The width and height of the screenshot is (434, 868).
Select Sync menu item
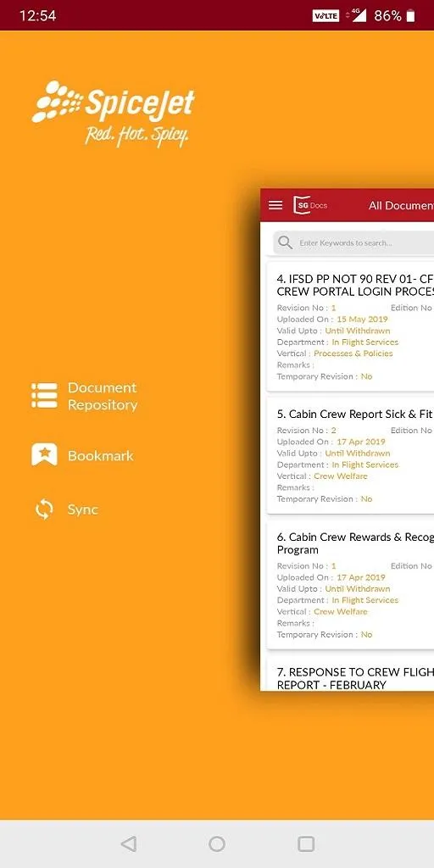pyautogui.click(x=66, y=509)
